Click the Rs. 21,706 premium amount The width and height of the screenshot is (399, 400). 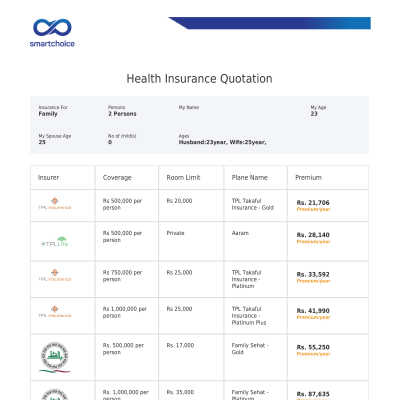click(313, 203)
